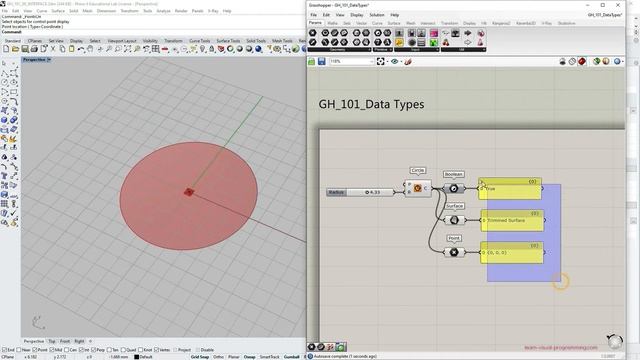Toggle the Cen osnap checkbox
This screenshot has width=640, height=360.
point(67,350)
